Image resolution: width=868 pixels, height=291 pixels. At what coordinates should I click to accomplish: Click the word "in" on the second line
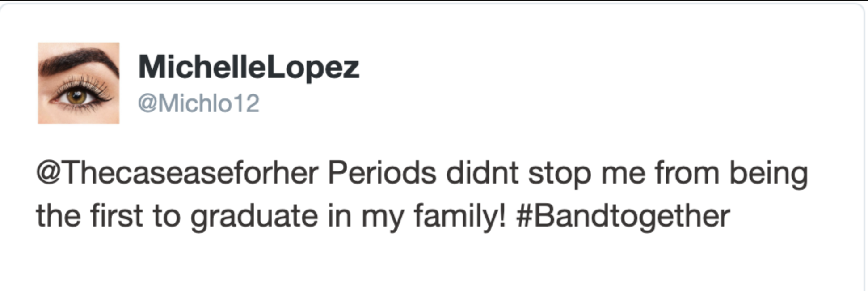pos(339,216)
